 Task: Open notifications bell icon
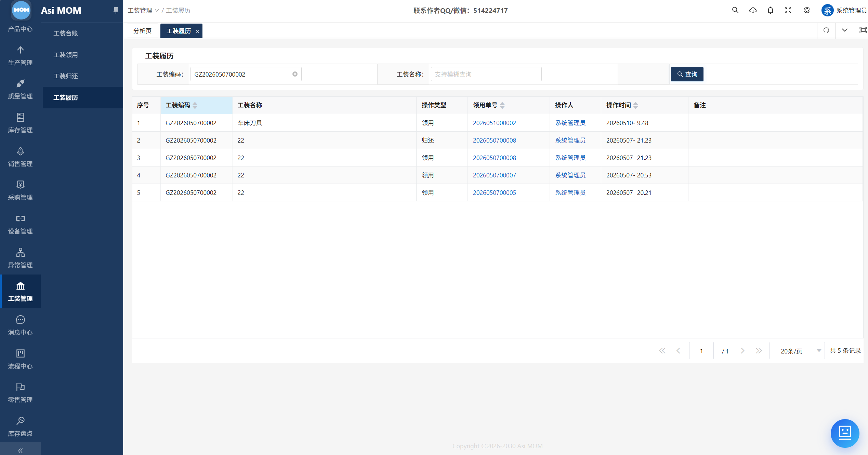click(770, 10)
